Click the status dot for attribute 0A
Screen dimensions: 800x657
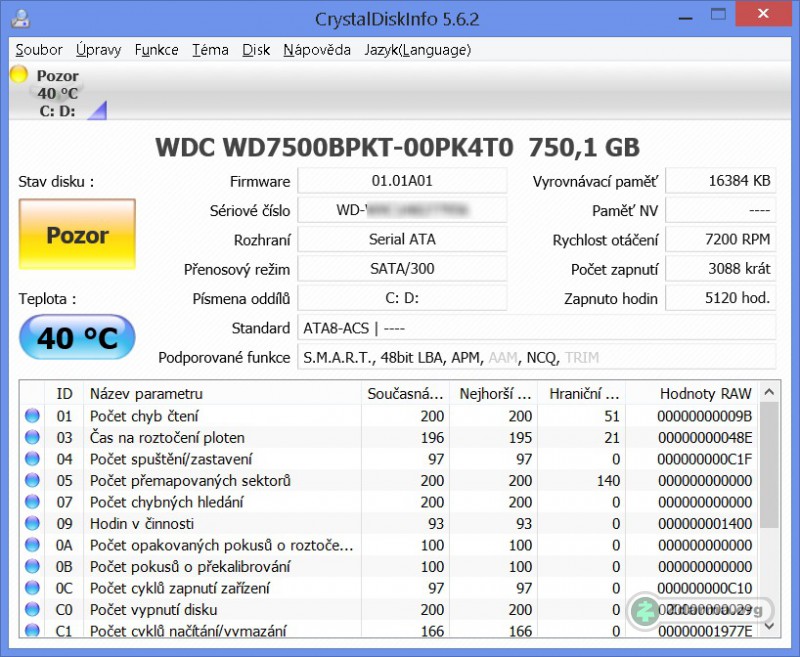pyautogui.click(x=32, y=545)
